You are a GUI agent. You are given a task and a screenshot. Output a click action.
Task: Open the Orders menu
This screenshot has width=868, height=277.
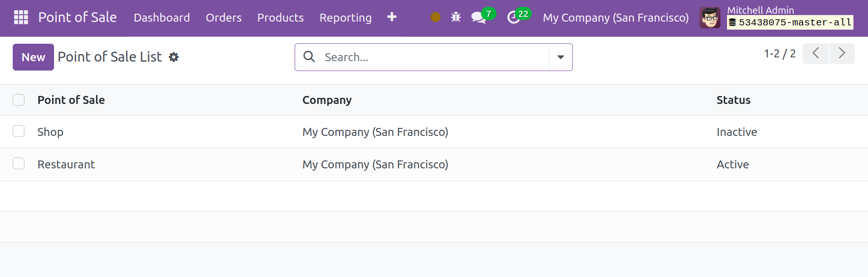click(224, 18)
